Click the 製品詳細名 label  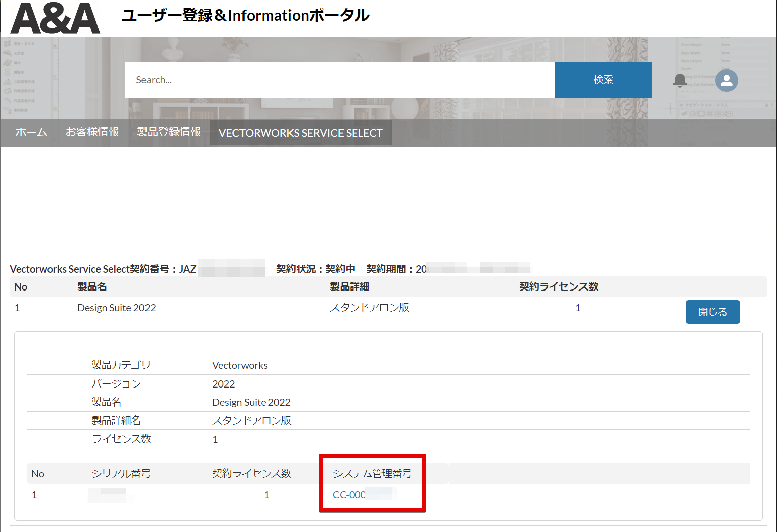[x=116, y=420]
